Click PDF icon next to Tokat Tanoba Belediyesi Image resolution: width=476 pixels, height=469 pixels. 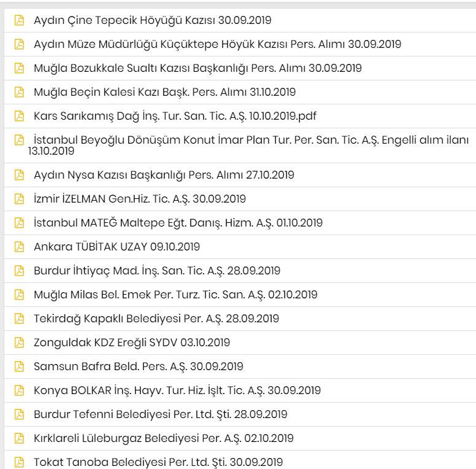tap(19, 462)
